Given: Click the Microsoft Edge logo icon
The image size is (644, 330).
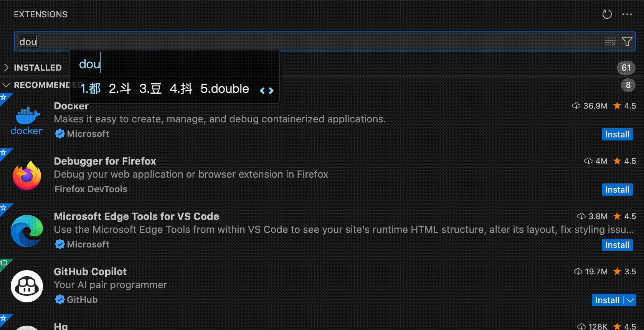Looking at the screenshot, I should click(x=26, y=231).
